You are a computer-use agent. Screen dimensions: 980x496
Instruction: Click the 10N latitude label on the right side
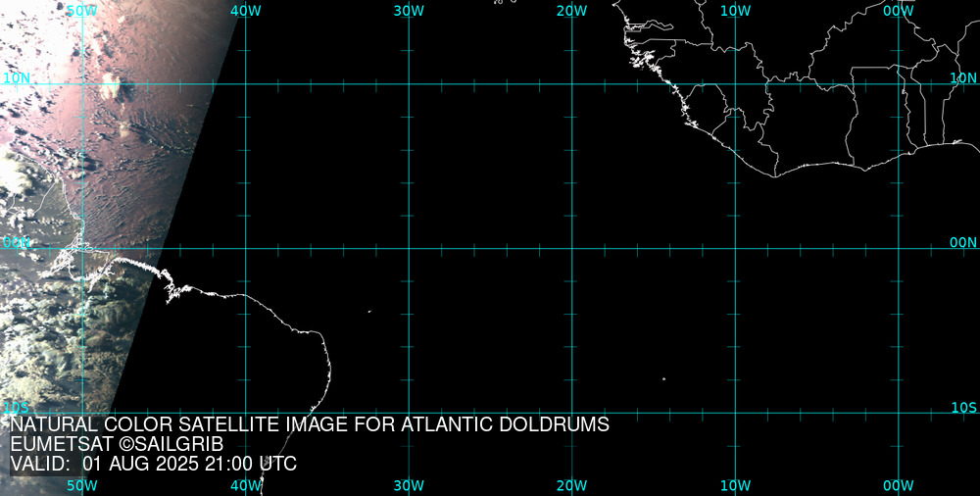coord(963,78)
